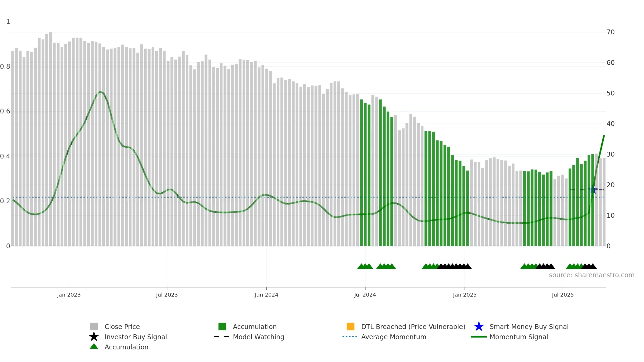Click the orange DTL Breached legend square
The image size is (644, 362).
[350, 327]
